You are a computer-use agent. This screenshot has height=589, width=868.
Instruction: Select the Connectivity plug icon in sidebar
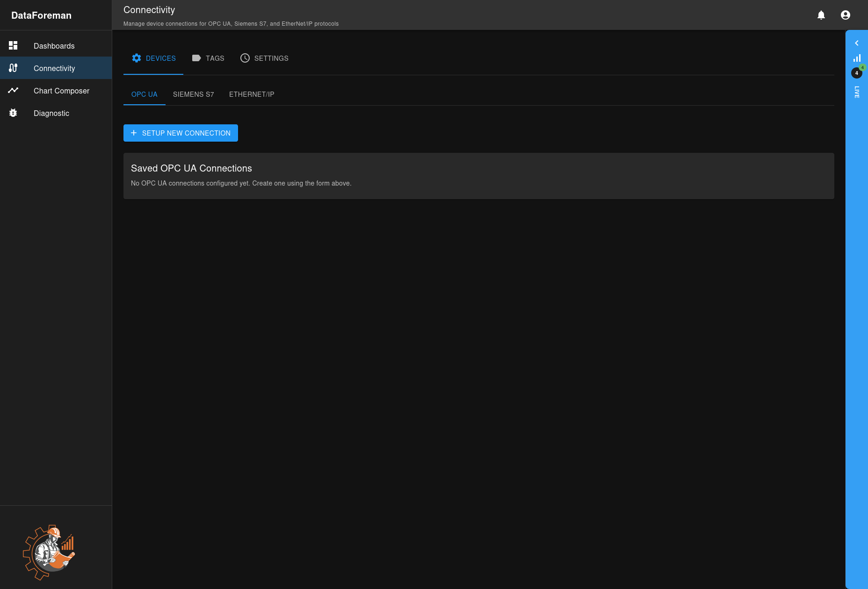coord(13,67)
